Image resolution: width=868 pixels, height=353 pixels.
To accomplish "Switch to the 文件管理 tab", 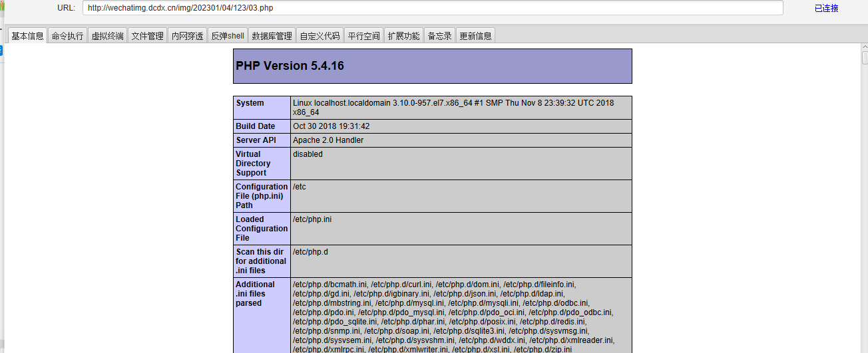I will pos(147,36).
